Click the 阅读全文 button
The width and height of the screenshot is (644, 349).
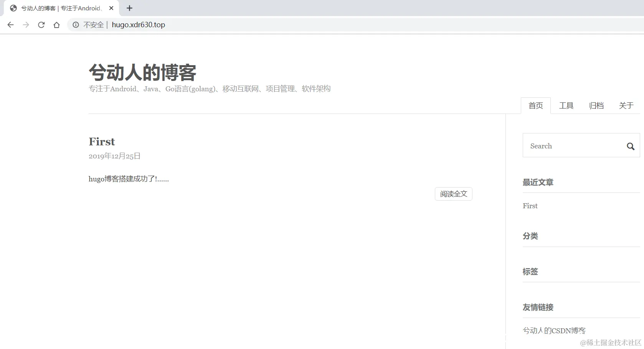(x=453, y=194)
